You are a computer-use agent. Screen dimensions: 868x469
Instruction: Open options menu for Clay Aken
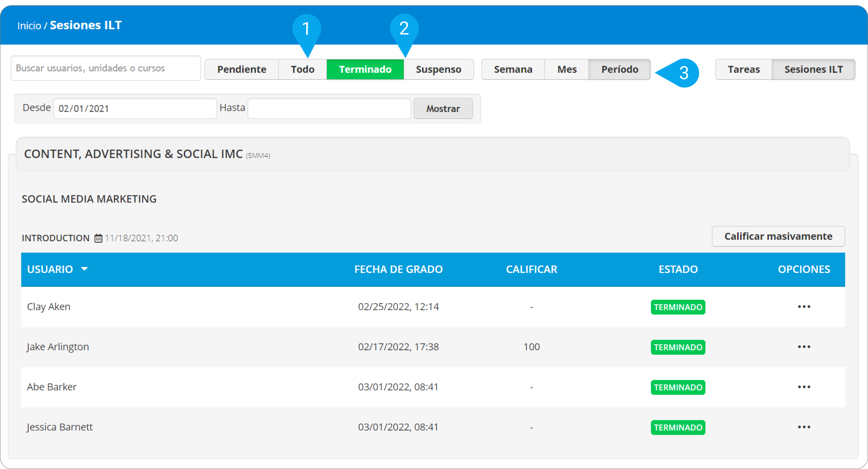click(804, 307)
